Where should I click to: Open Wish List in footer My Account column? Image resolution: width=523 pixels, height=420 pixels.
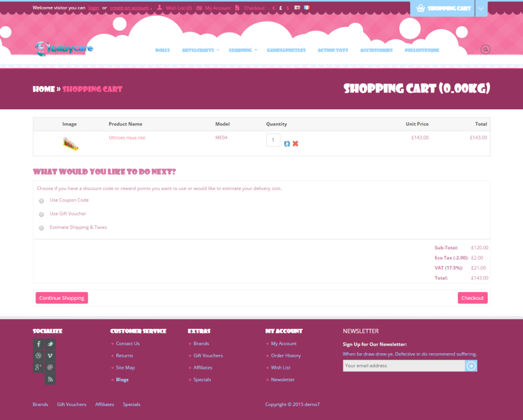pyautogui.click(x=281, y=368)
